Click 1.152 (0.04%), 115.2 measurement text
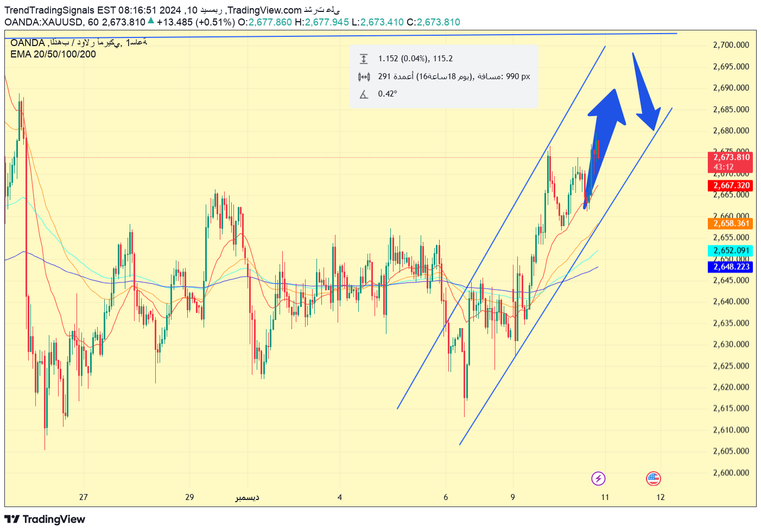This screenshot has height=532, width=761. tap(415, 59)
